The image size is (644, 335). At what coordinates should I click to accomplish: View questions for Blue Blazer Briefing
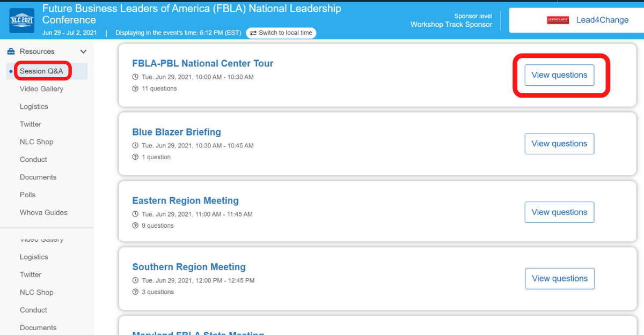pyautogui.click(x=559, y=144)
